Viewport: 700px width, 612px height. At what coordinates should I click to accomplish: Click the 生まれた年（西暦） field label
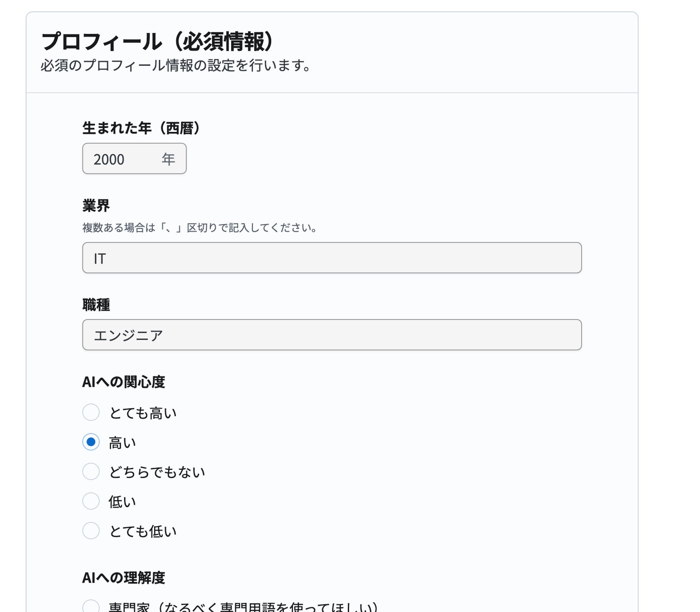coord(141,128)
